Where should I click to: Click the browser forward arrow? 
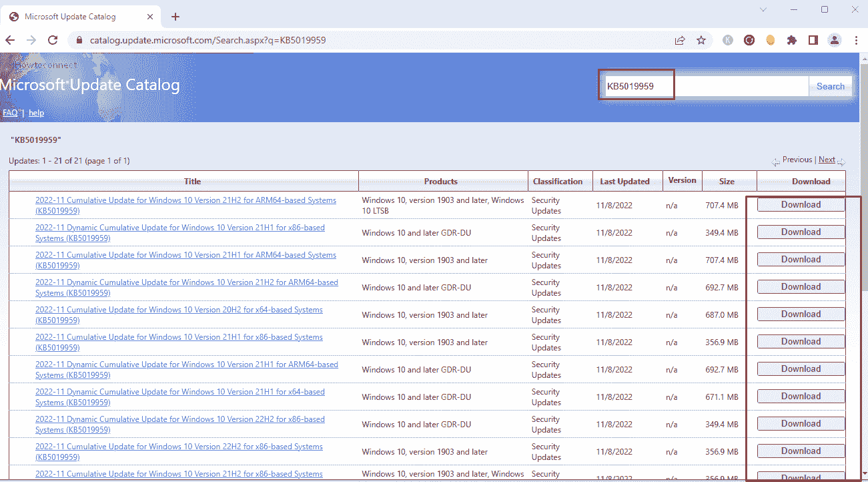coord(31,40)
